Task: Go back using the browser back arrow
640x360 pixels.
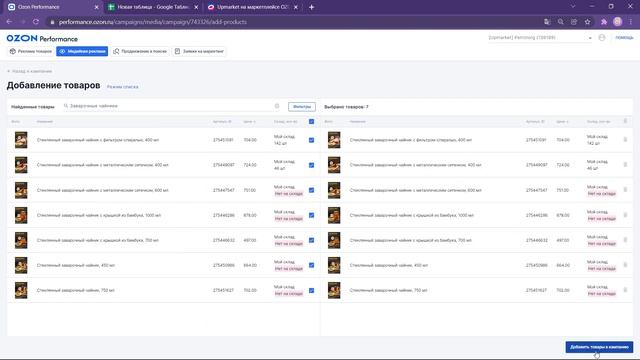Action: (x=9, y=22)
